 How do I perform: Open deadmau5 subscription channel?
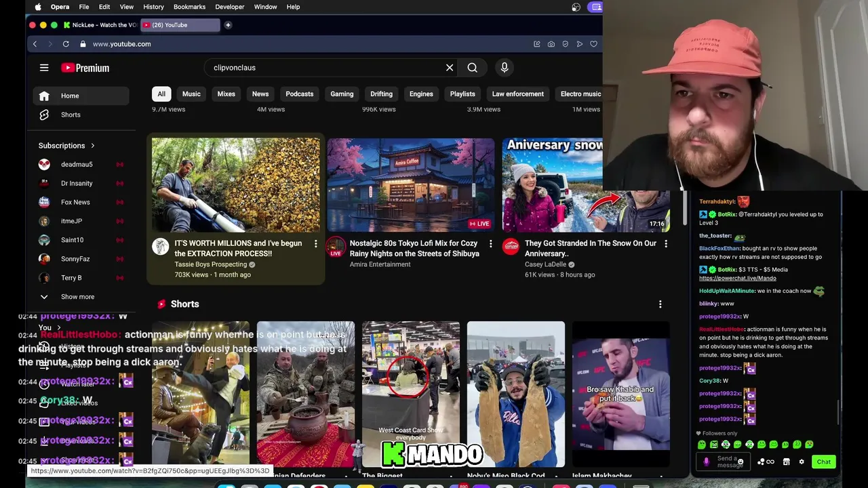click(x=81, y=165)
